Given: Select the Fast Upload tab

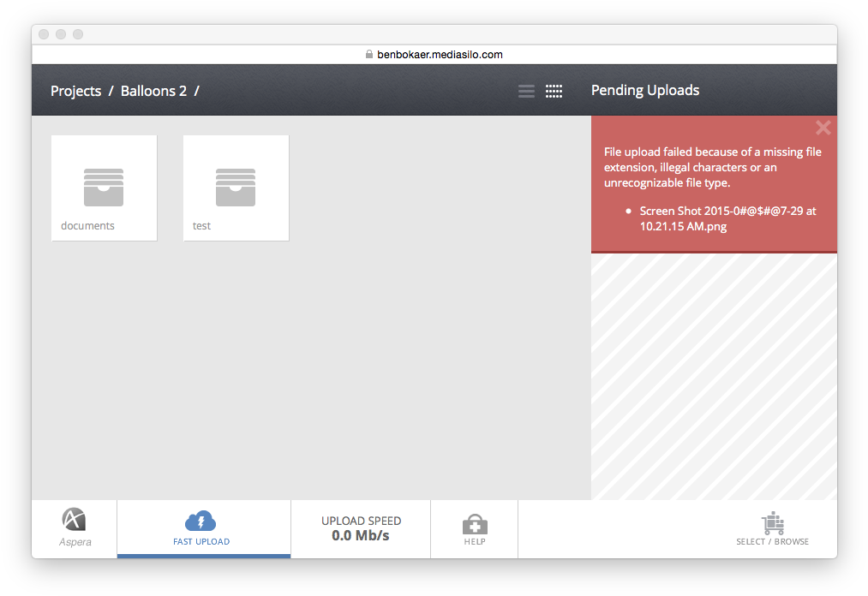Looking at the screenshot, I should tap(204, 529).
